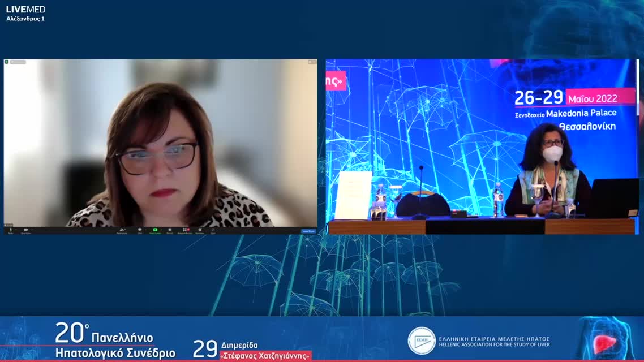The image size is (644, 362).
Task: Click the Recording indicator label at top-left
Action: 19,62
